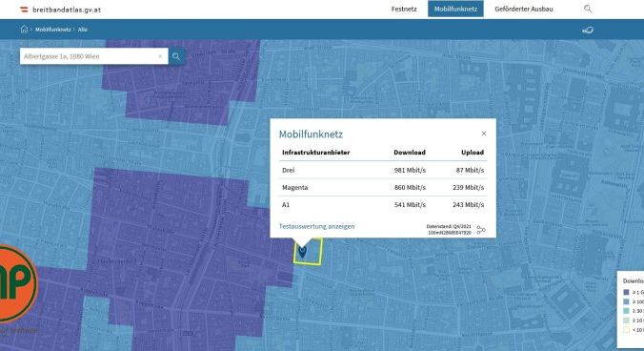Click the yellow highlighted map square
This screenshot has height=351, width=644.
pyautogui.click(x=308, y=252)
